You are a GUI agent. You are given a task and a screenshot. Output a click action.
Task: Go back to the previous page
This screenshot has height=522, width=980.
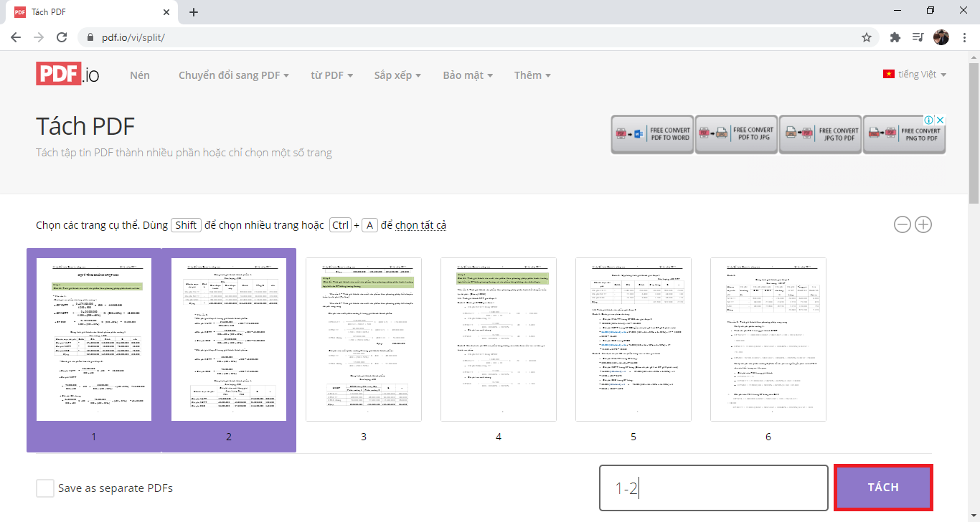[16, 37]
